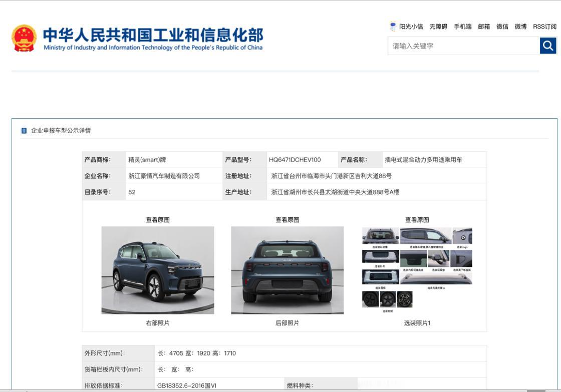The image size is (561, 392).
Task: Click the 注册地址 label cell
Action: pos(245,176)
